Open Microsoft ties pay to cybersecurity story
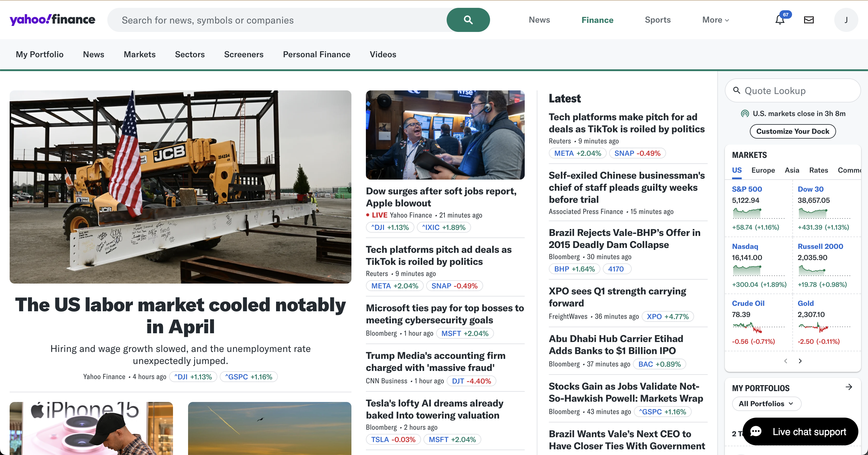Viewport: 868px width, 455px height. tap(445, 314)
